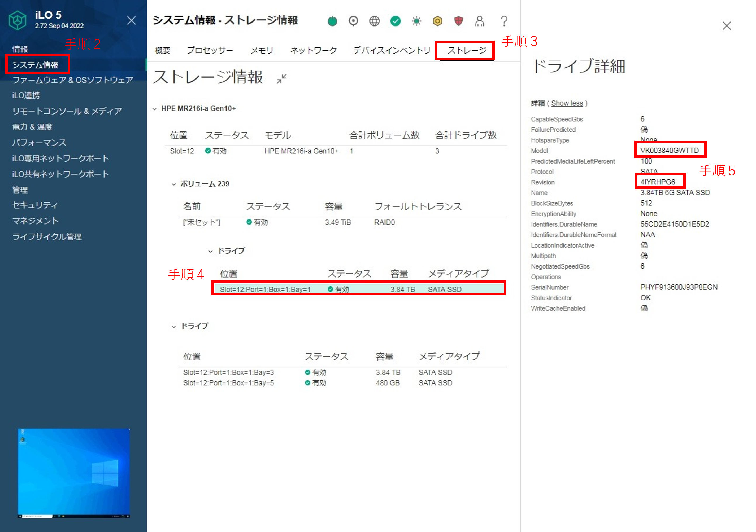Click the 有効 status icon of RAID0 volume
This screenshot has width=756, height=532.
249,222
